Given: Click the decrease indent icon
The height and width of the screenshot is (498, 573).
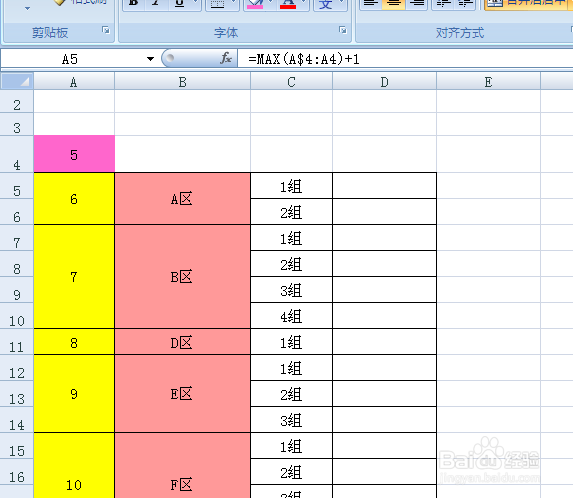Looking at the screenshot, I should click(x=444, y=3).
